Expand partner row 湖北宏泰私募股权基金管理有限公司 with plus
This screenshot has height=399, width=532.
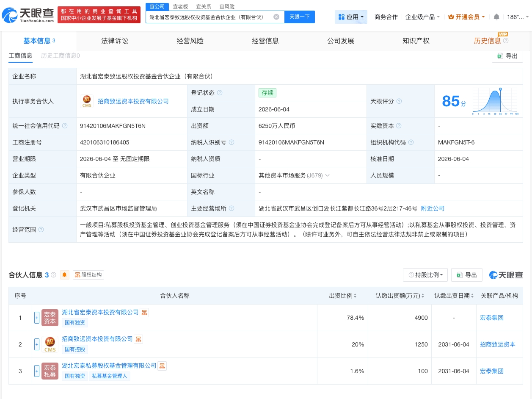(x=37, y=371)
